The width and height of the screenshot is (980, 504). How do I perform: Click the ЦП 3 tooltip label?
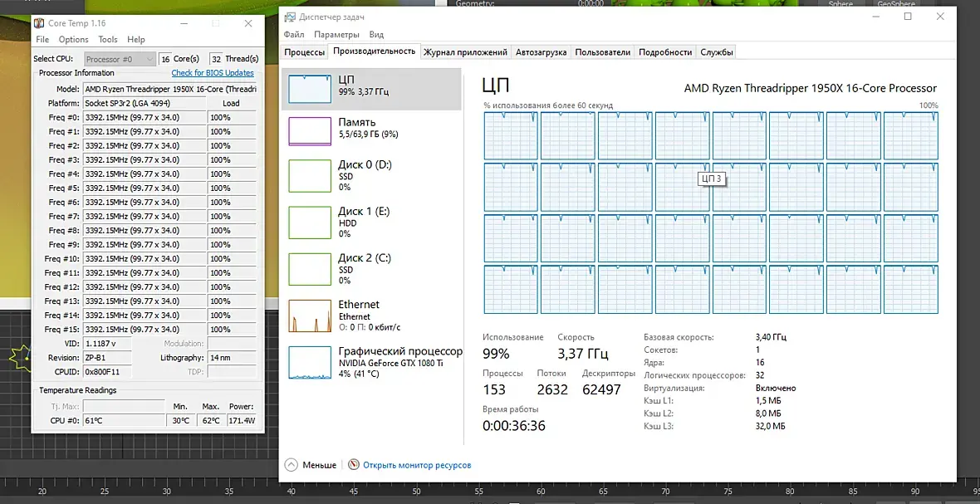712,179
